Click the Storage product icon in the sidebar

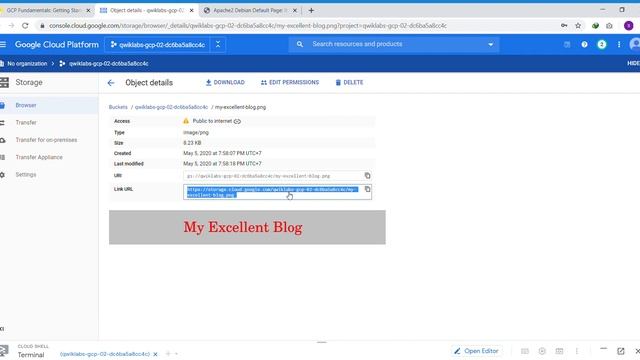pos(4,82)
